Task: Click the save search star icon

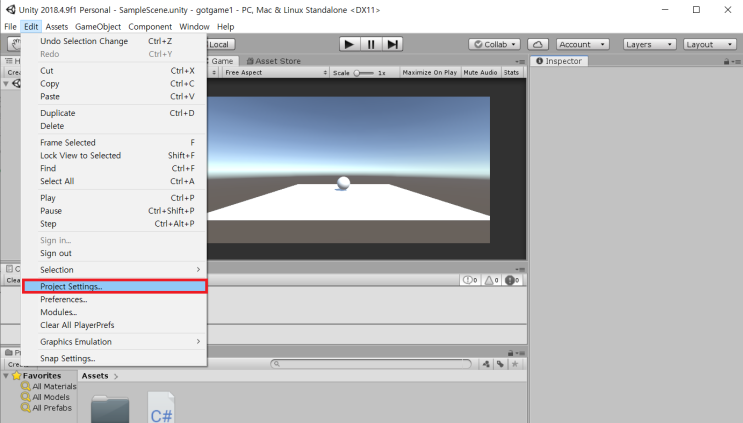Action: click(x=515, y=364)
